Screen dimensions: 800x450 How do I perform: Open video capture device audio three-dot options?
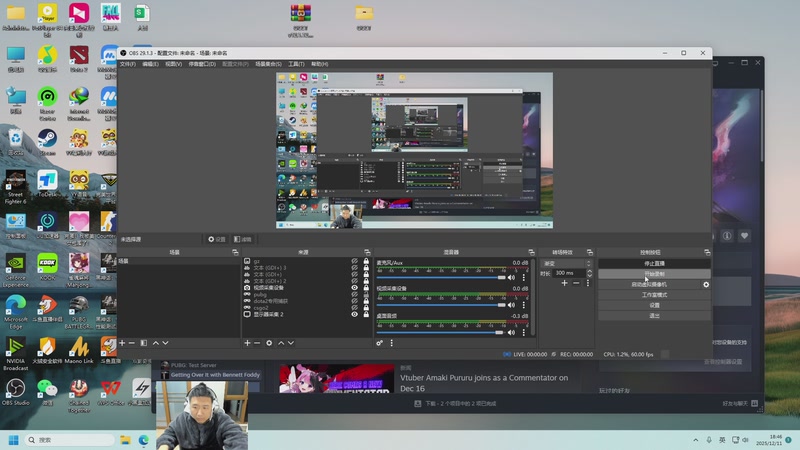tap(523, 305)
